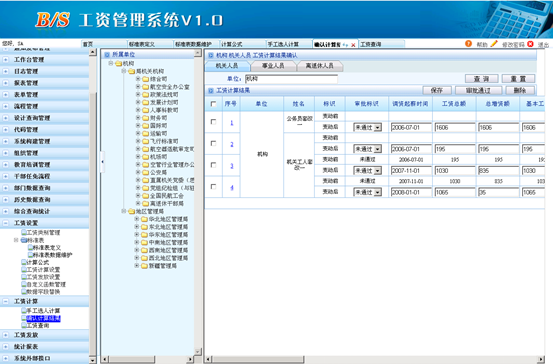This screenshot has width=553, height=364.
Task: Click the 工资计算结果 section header icon
Action: pyautogui.click(x=211, y=91)
